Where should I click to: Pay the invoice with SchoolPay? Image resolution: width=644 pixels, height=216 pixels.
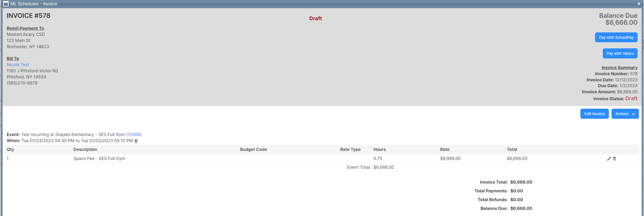[616, 37]
